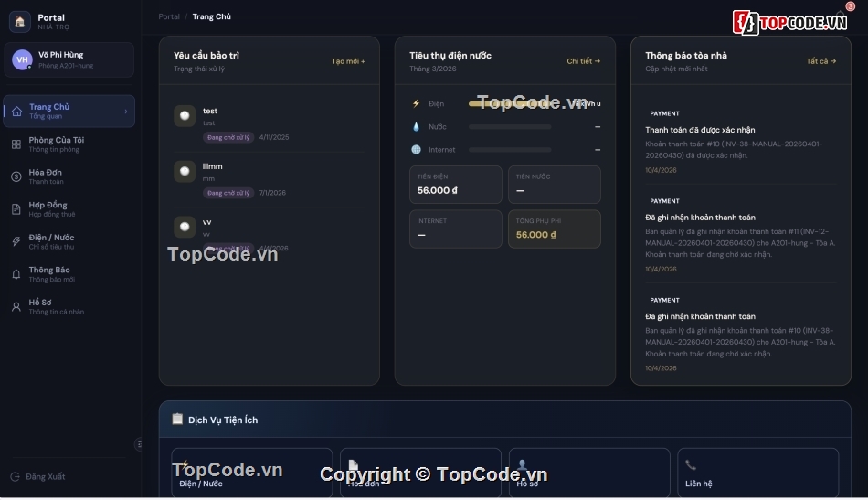The image size is (868, 500).
Task: Click the TIỀN ĐIỆN 56.000 đ box
Action: pos(456,185)
